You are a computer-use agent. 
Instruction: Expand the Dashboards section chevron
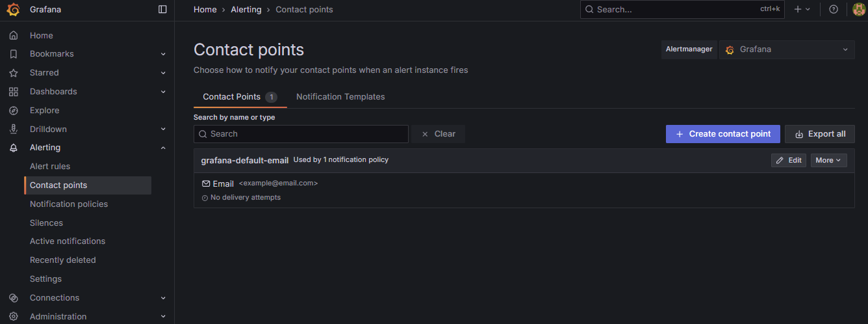tap(163, 92)
